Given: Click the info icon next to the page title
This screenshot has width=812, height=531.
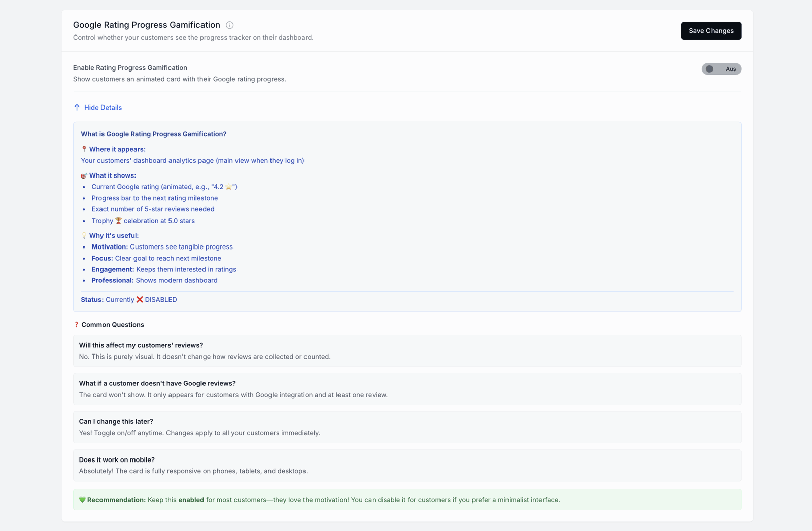Looking at the screenshot, I should pyautogui.click(x=230, y=25).
